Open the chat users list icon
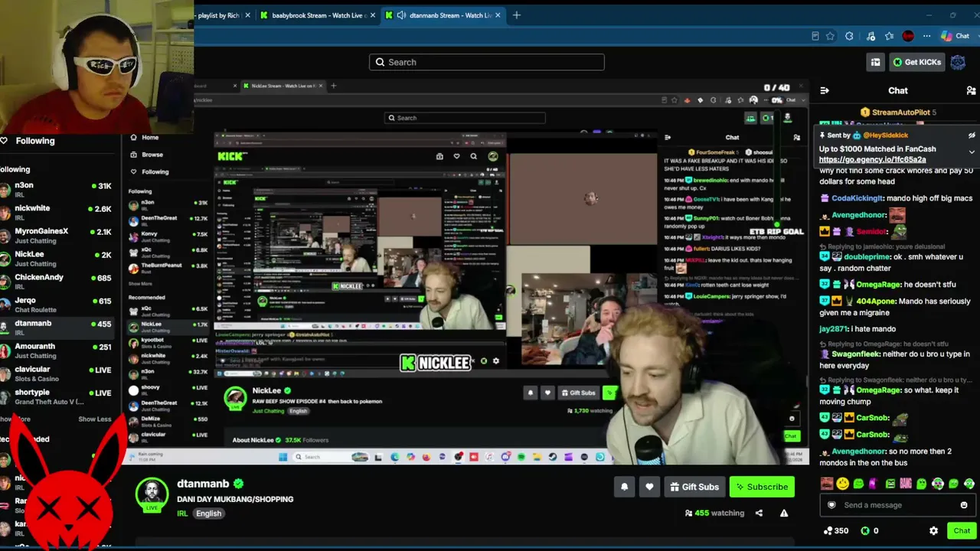980x551 pixels. pos(971,90)
